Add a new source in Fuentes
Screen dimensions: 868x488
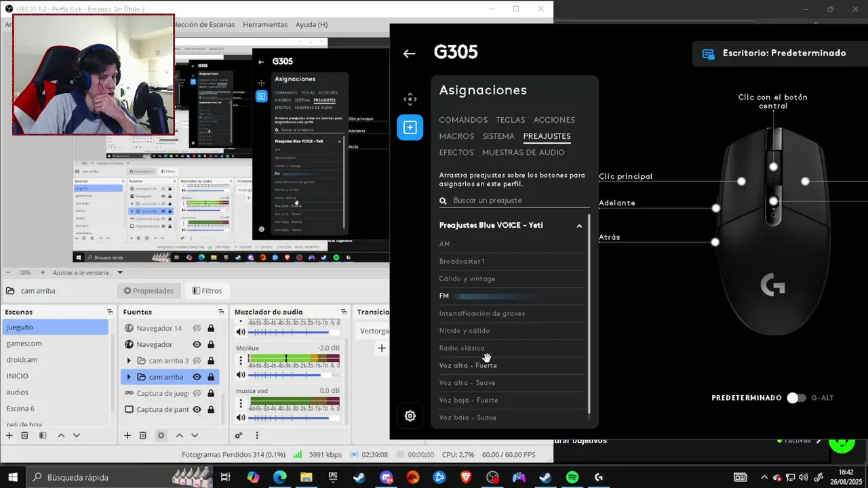(x=127, y=435)
